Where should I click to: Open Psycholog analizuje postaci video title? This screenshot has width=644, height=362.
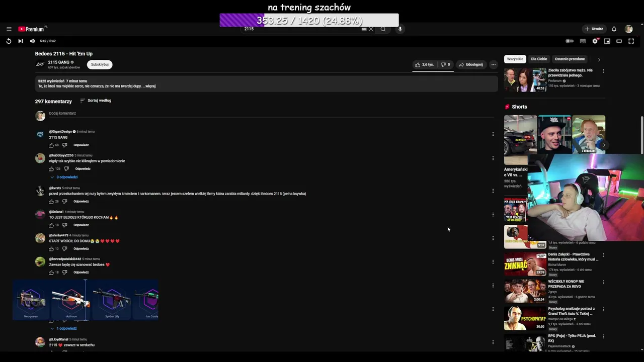coord(572,311)
